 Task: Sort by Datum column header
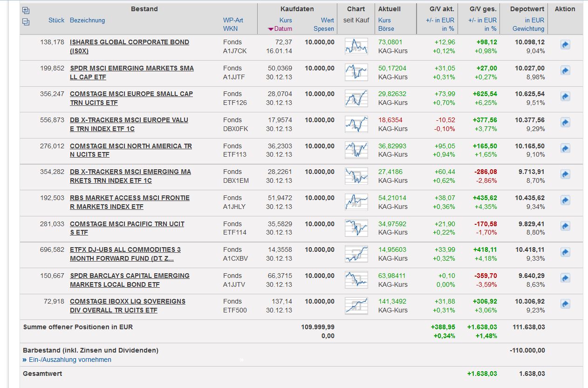(x=283, y=29)
